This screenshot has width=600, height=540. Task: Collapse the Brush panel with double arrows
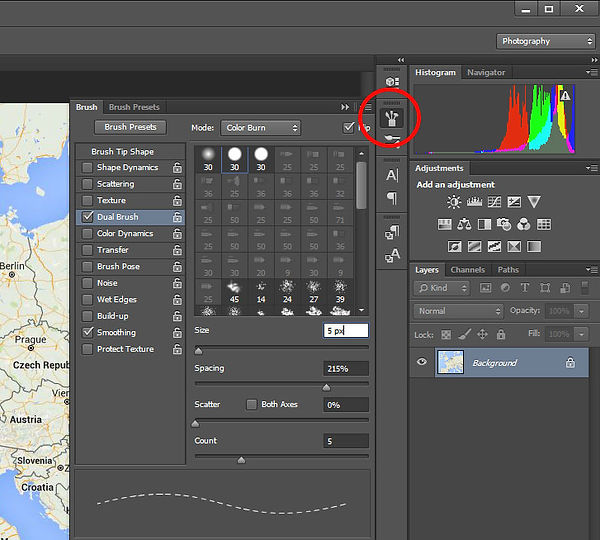click(345, 107)
